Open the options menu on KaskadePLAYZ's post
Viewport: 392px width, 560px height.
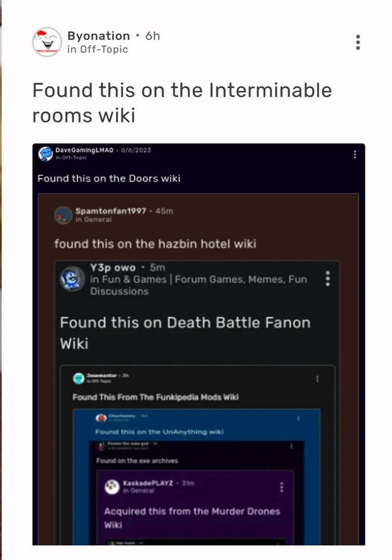(282, 487)
